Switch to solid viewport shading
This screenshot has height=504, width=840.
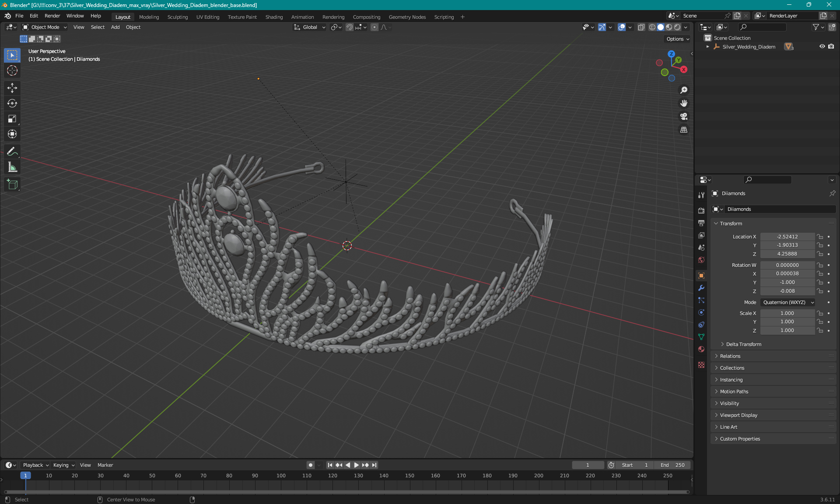pyautogui.click(x=661, y=27)
